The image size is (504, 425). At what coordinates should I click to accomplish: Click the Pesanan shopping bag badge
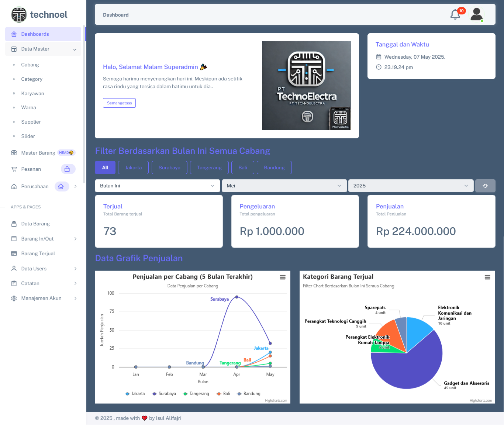pos(68,169)
